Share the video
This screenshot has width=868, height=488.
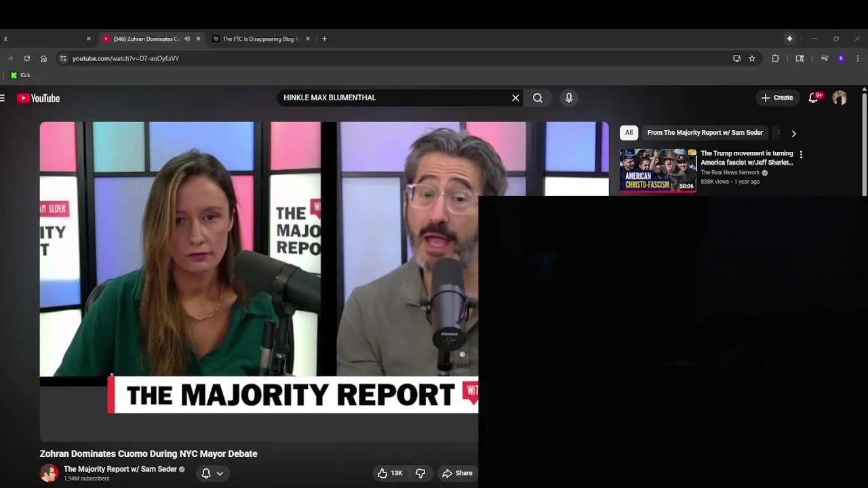click(457, 473)
